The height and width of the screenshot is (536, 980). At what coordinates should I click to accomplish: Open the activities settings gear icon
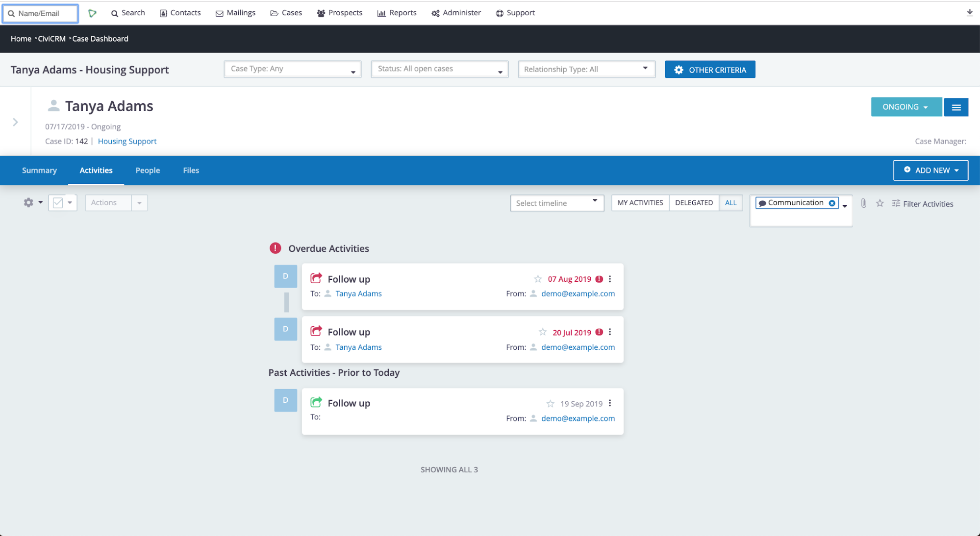click(x=29, y=202)
